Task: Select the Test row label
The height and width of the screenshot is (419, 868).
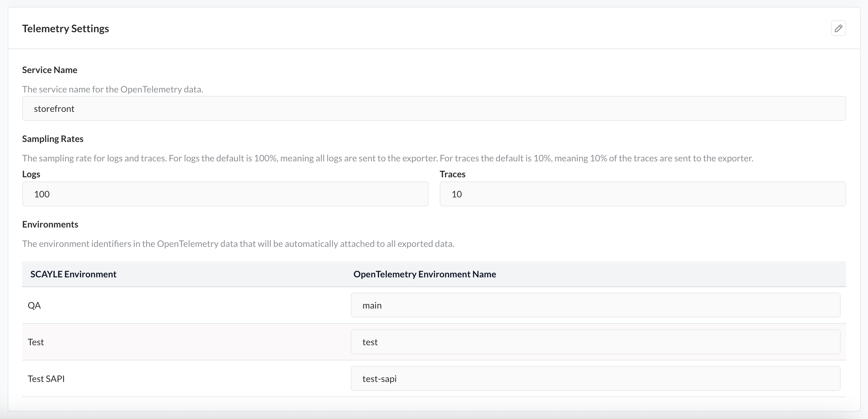Action: click(x=36, y=342)
